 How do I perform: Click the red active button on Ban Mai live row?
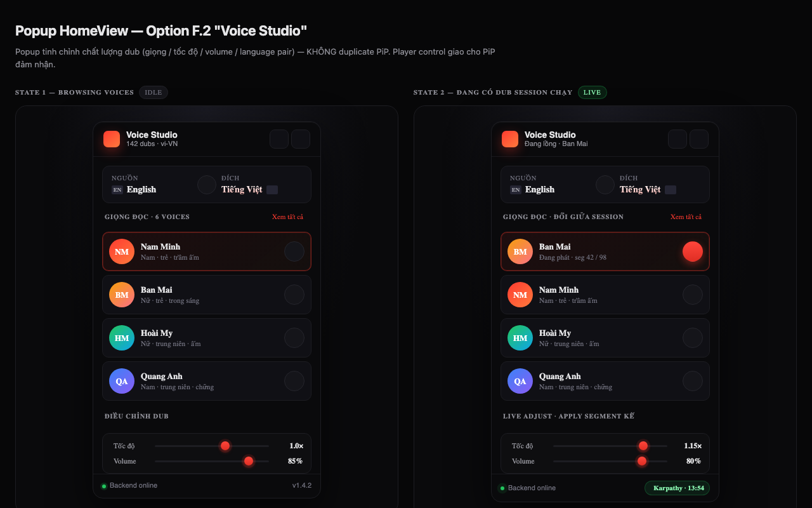tap(693, 251)
